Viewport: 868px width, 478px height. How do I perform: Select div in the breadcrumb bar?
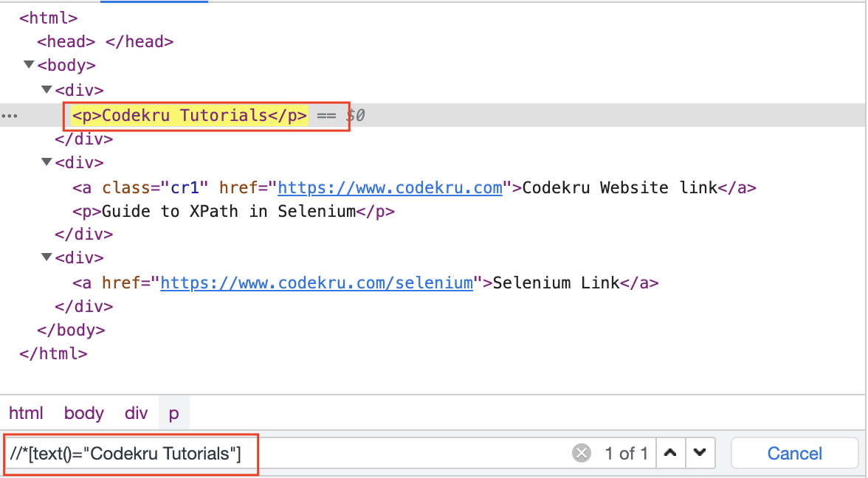(x=136, y=413)
